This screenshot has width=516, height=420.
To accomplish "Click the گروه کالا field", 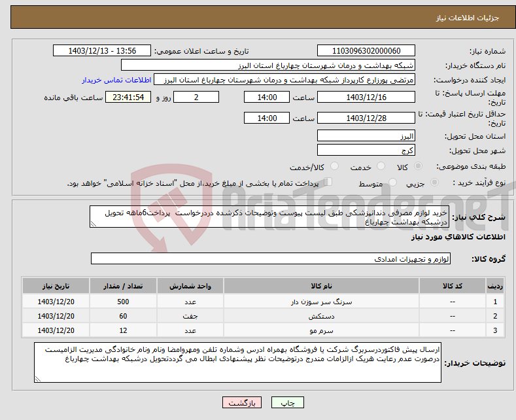I will point(271,258).
